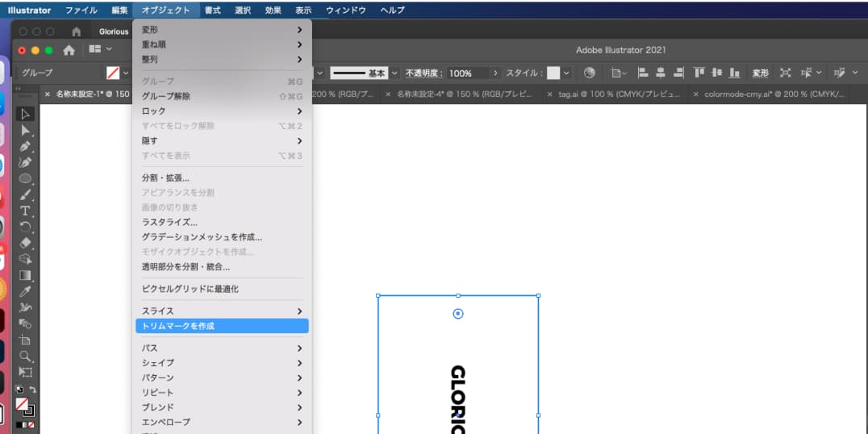The image size is (868, 434).
Task: Open the ファイル menu
Action: pyautogui.click(x=81, y=10)
